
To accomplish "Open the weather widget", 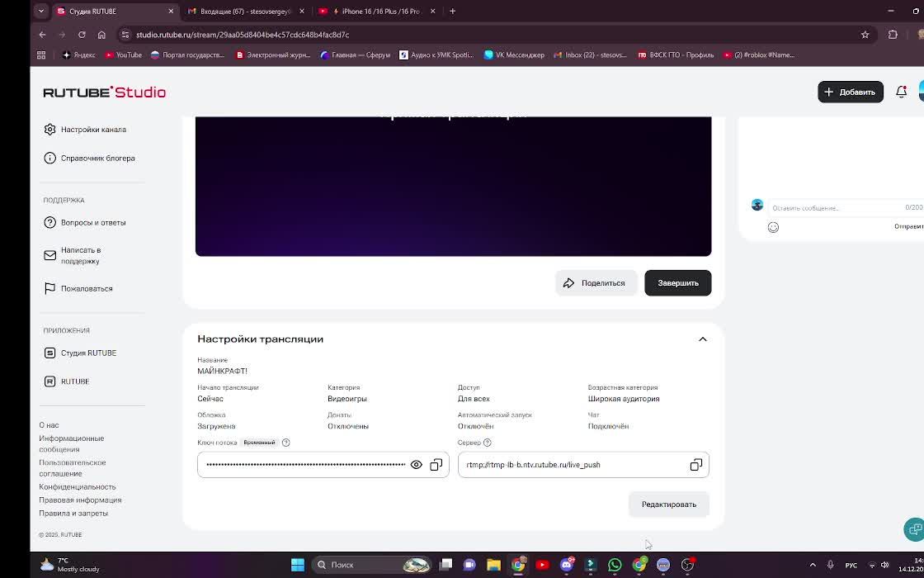I will point(69,565).
